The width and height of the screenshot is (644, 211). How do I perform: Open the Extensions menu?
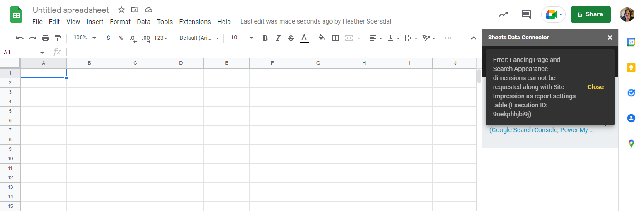coord(195,22)
